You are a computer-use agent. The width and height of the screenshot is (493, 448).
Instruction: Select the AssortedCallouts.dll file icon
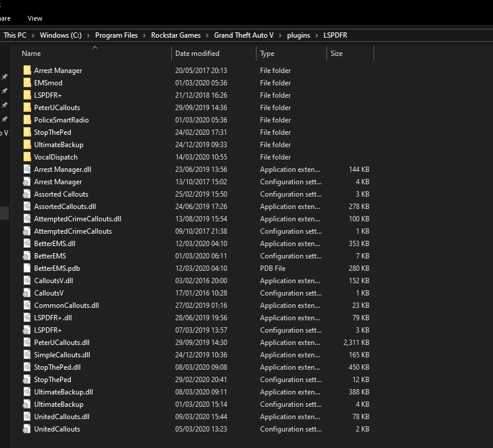click(x=27, y=207)
